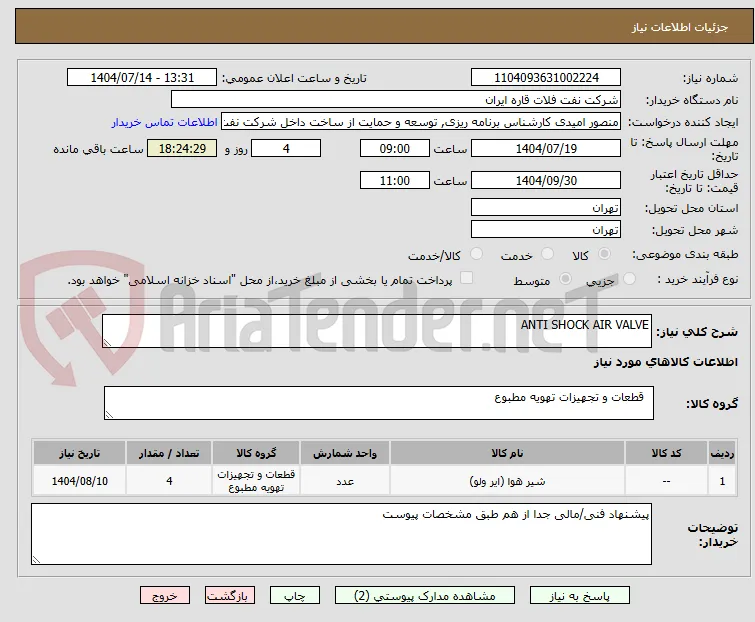Click the delivery city field تهران

coord(546,230)
